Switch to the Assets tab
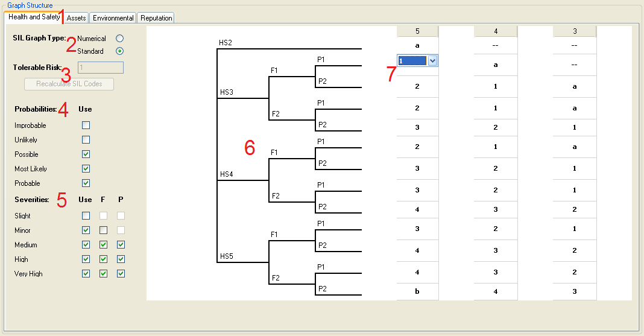Screen dimensions: 644x336 coord(76,18)
